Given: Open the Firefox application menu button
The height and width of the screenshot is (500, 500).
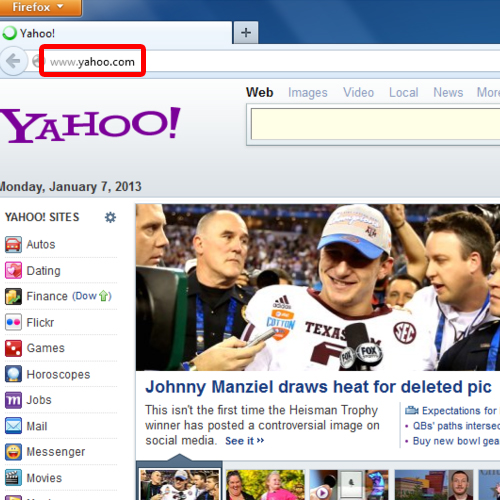Looking at the screenshot, I should 40,7.
